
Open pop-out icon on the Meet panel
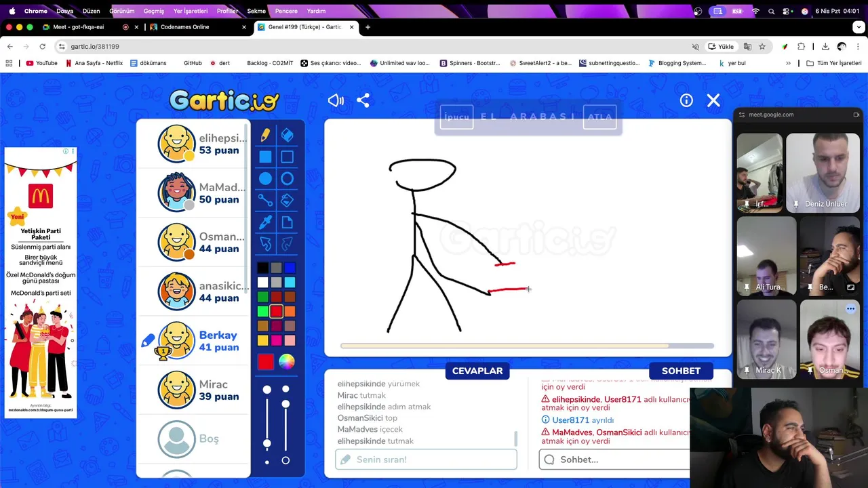point(856,115)
